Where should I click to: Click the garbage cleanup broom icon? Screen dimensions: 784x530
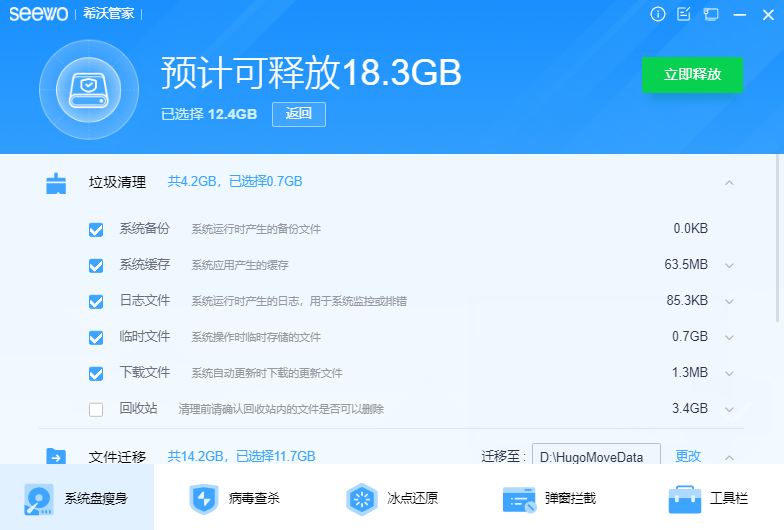[56, 183]
